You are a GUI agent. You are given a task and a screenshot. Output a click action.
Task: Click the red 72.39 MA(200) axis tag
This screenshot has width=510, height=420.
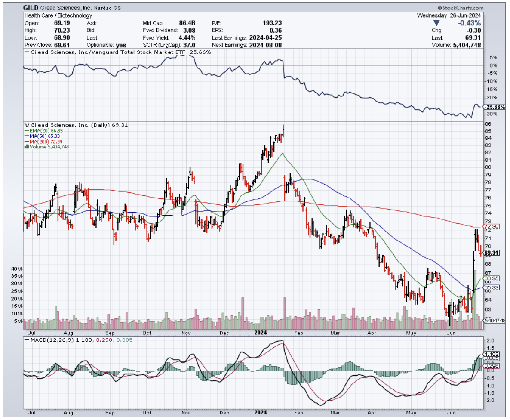tap(492, 226)
